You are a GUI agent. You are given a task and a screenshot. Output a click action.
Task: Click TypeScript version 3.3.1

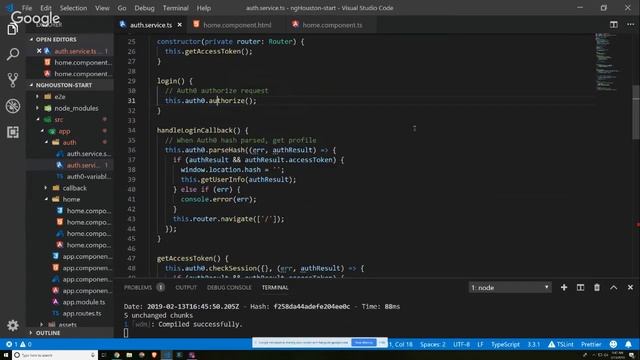533,344
